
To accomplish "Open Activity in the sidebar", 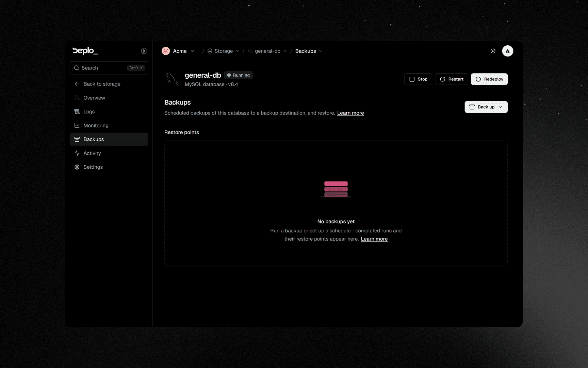I will (109, 153).
